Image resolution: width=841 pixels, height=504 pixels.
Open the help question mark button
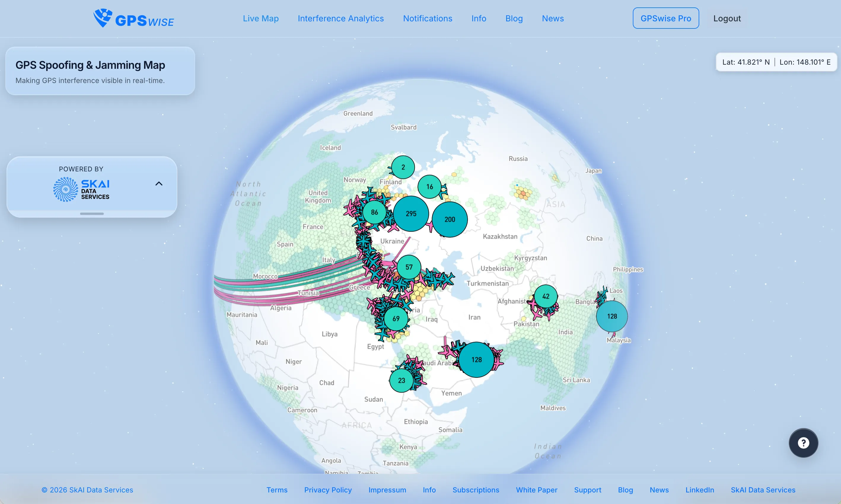coord(803,443)
